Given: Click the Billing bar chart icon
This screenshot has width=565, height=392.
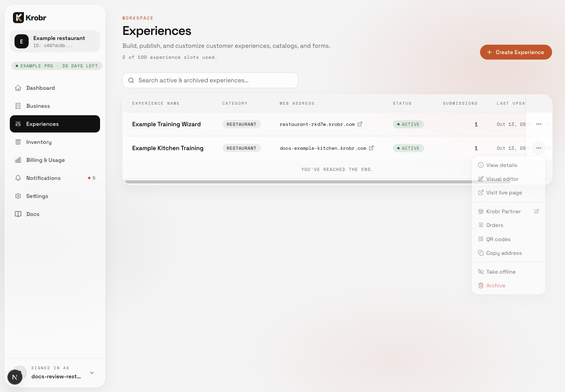Looking at the screenshot, I should (18, 160).
